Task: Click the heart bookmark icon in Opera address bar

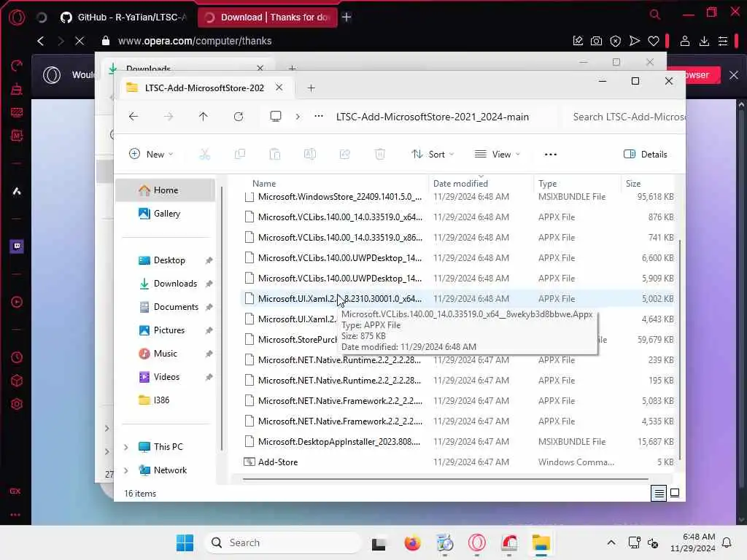Action: pos(653,41)
